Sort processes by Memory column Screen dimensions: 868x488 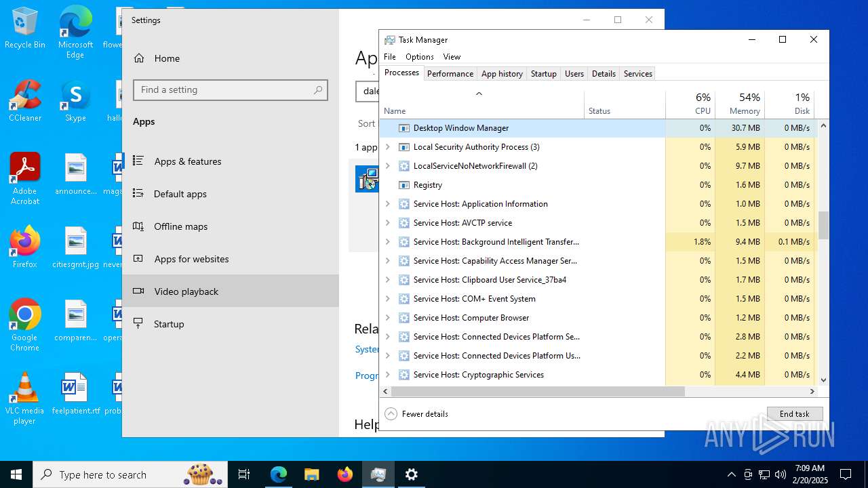click(x=740, y=104)
